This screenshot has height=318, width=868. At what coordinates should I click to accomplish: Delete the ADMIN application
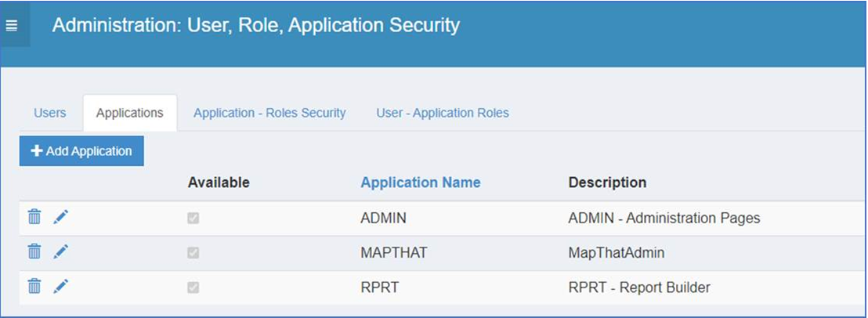pos(34,217)
